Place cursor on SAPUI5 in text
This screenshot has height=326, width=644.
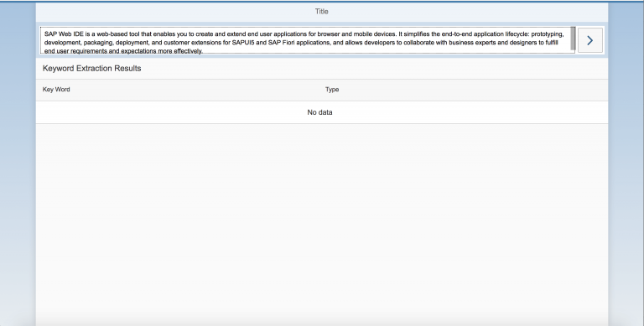[243, 43]
